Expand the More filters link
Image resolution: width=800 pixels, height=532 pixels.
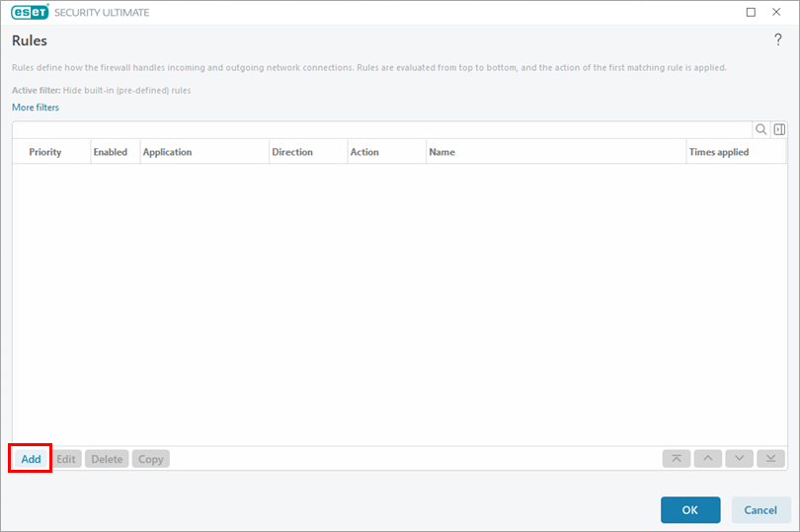(x=36, y=108)
